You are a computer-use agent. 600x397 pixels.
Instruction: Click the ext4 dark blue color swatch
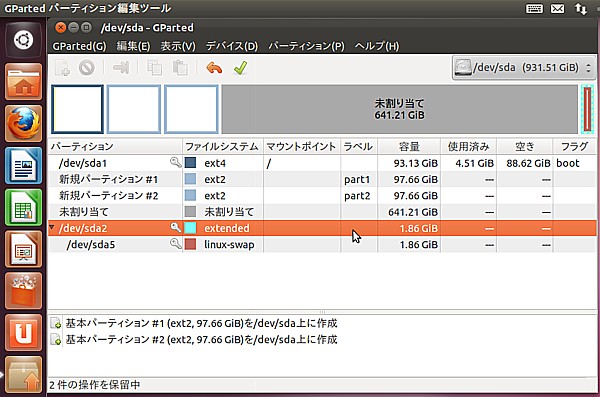(190, 163)
